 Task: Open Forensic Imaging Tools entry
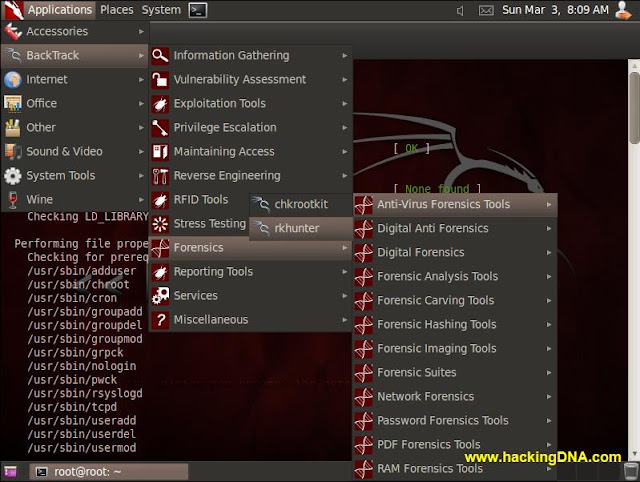(x=455, y=349)
